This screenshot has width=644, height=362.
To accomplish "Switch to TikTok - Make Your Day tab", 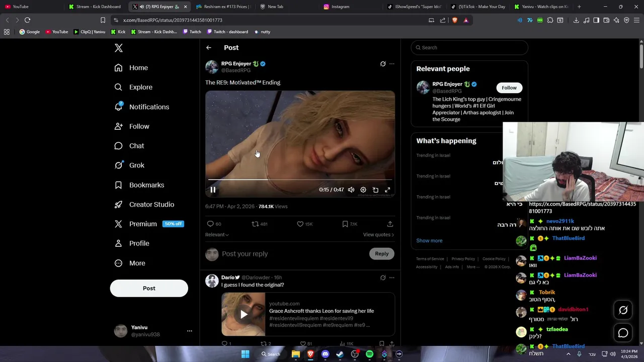I will pyautogui.click(x=478, y=7).
